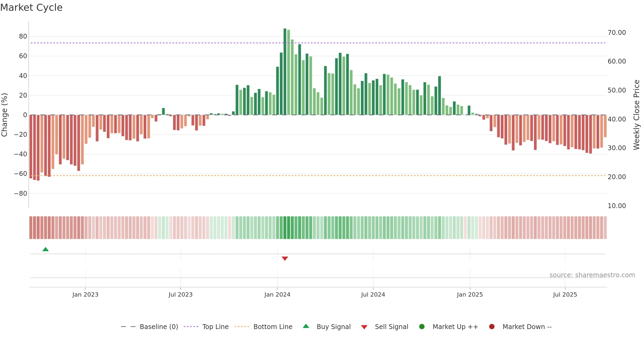Click the purple dotted line legend sample
The width and height of the screenshot is (644, 362).
point(191,327)
